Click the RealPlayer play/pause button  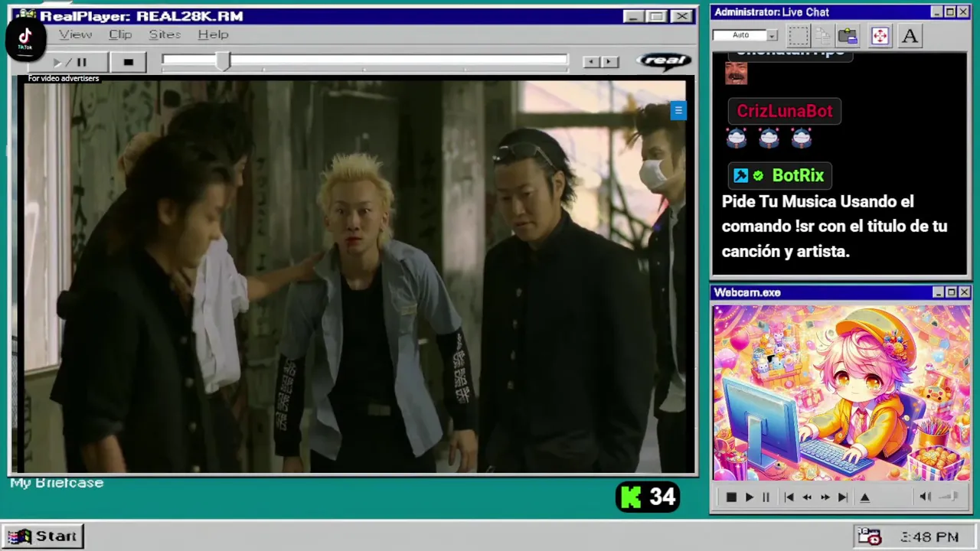[69, 62]
